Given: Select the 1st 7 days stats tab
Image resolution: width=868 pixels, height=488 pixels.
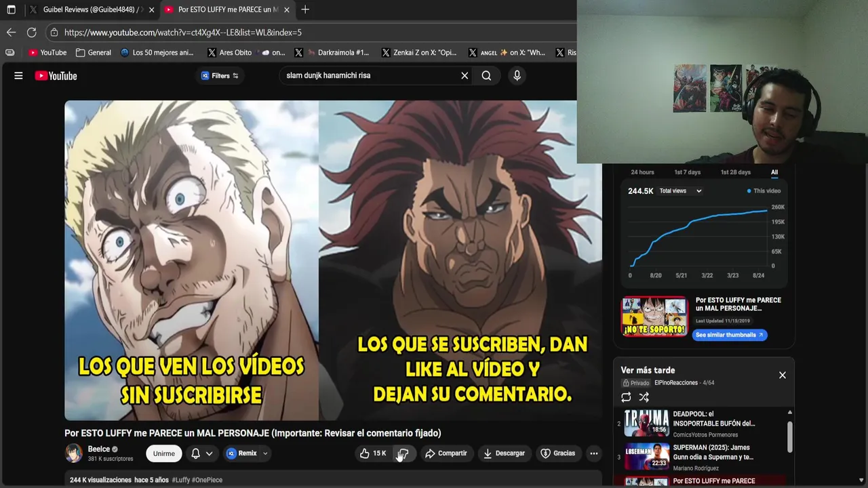Looking at the screenshot, I should tap(687, 172).
